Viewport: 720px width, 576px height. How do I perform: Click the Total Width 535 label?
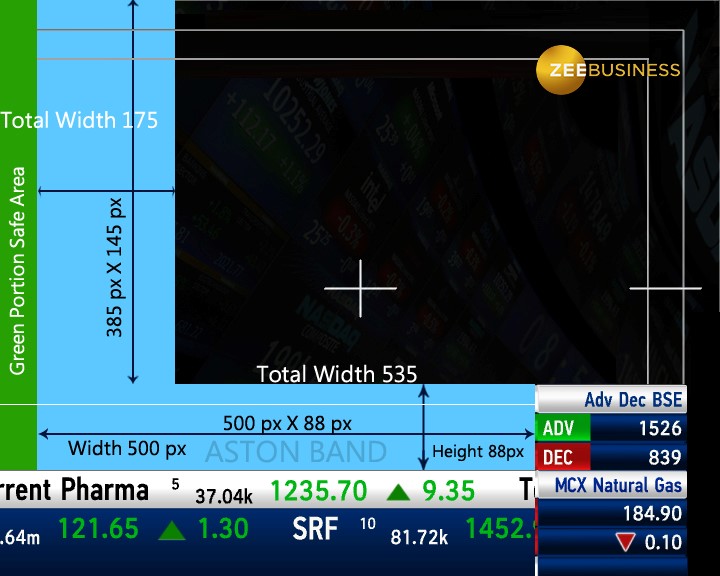tap(336, 374)
